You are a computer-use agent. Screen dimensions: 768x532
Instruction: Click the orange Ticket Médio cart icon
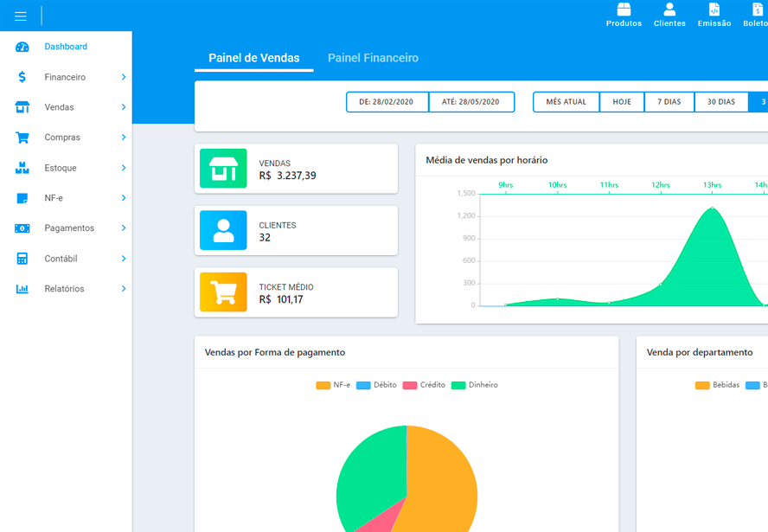(x=223, y=292)
